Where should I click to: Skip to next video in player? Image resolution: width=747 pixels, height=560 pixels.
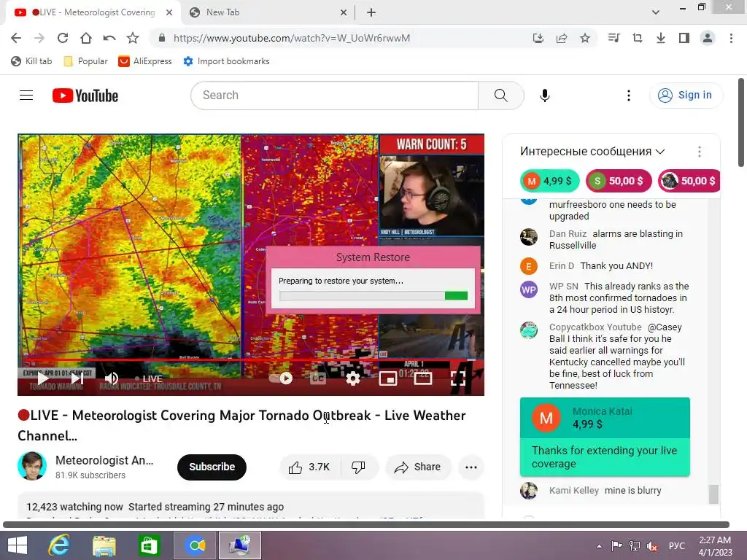(x=77, y=378)
